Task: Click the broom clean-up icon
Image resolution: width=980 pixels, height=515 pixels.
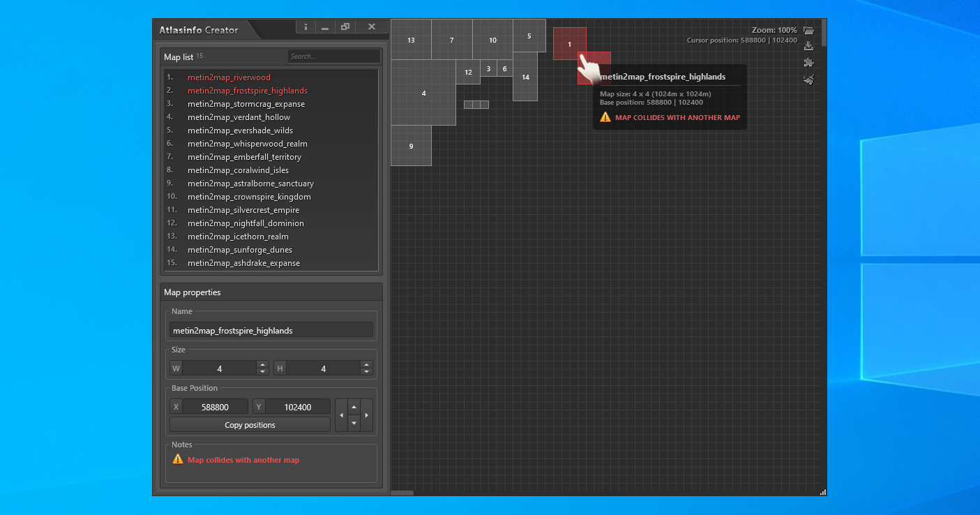Action: point(808,79)
